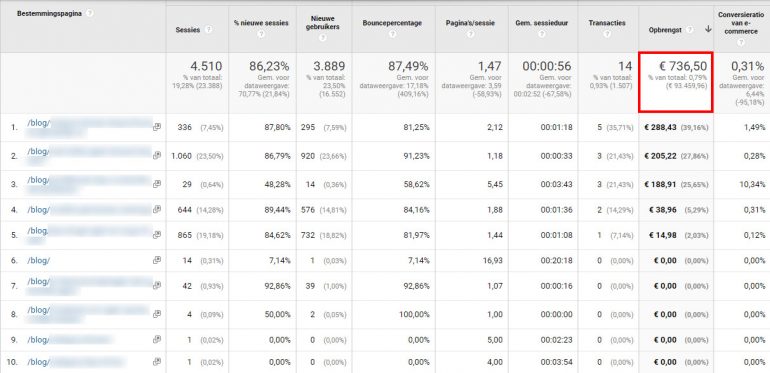Select revenue cell € 205,22

pos(660,156)
